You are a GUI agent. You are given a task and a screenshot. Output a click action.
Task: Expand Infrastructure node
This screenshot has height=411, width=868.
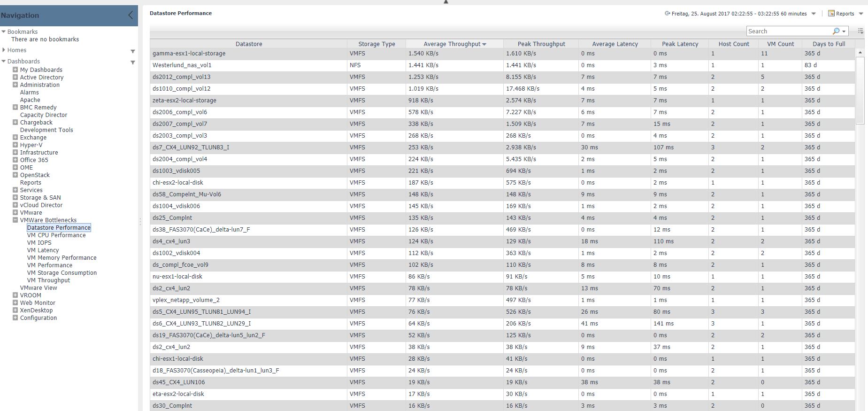coord(15,152)
